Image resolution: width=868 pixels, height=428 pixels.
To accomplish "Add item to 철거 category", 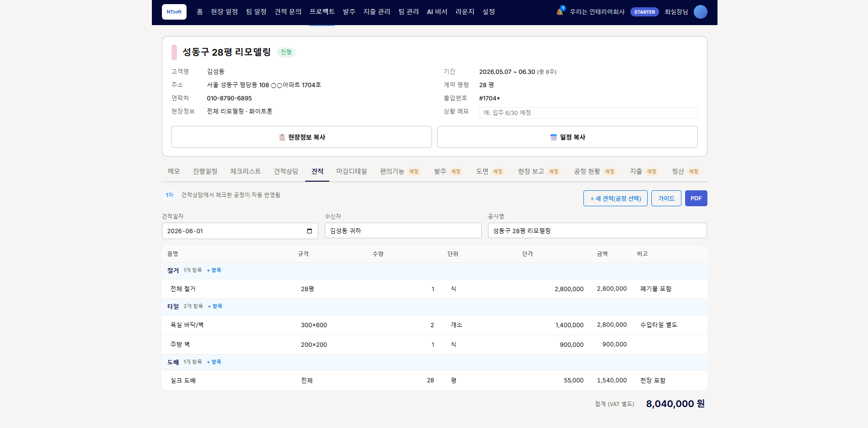I will point(214,271).
